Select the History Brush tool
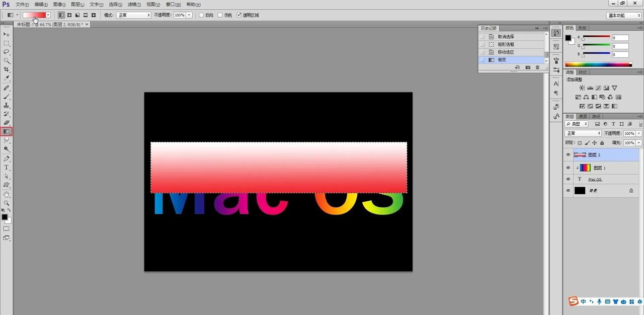This screenshot has width=644, height=315. [x=7, y=114]
